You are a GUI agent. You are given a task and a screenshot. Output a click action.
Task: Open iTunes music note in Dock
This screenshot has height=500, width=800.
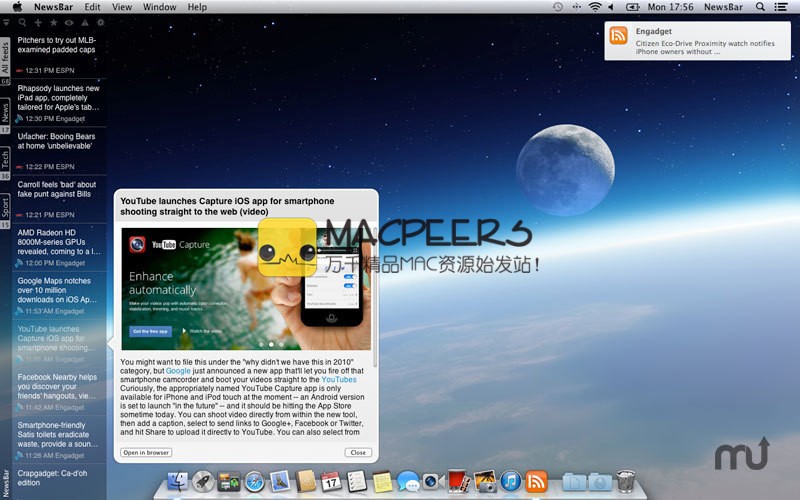(x=510, y=481)
